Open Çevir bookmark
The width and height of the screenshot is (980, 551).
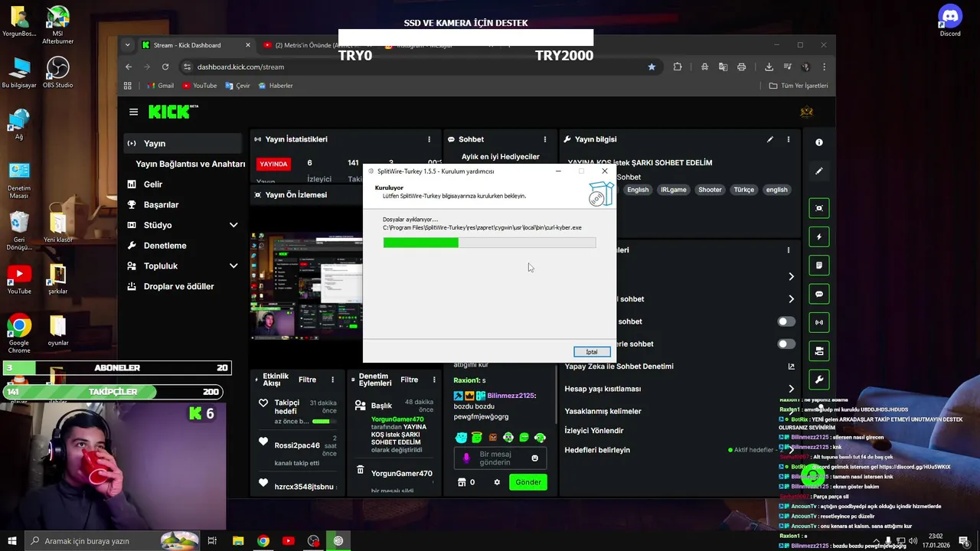point(237,86)
